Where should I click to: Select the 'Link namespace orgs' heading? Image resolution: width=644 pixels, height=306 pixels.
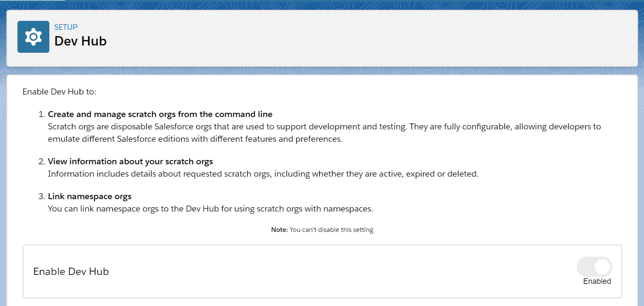click(89, 196)
